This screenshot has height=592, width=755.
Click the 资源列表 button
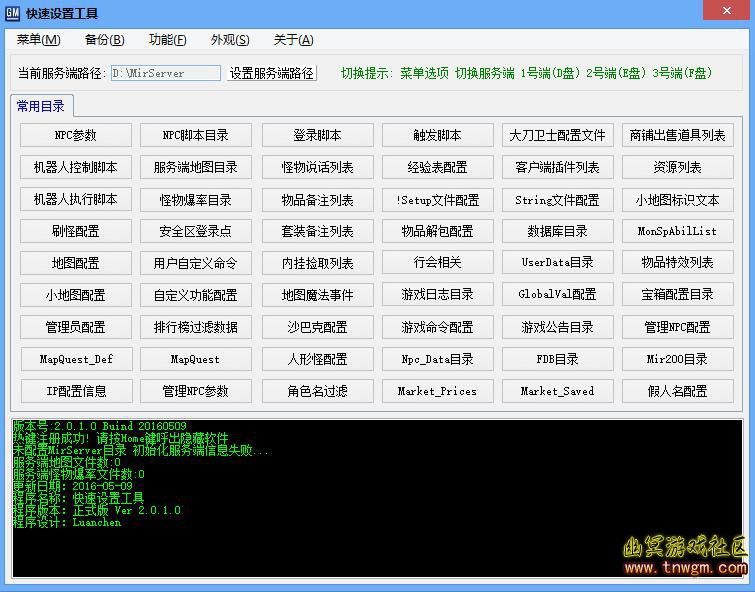[677, 167]
